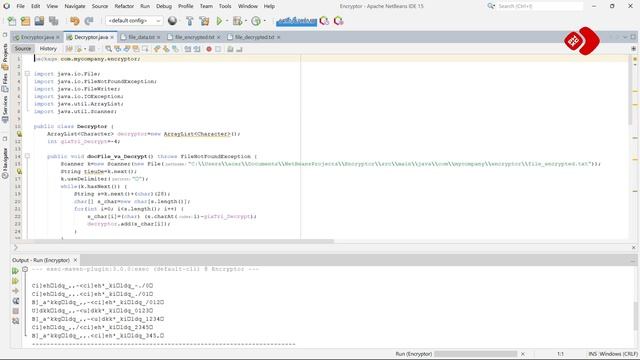Expand the Run Project dropdown arrow
This screenshot has width=640, height=360.
pyautogui.click(x=227, y=21)
